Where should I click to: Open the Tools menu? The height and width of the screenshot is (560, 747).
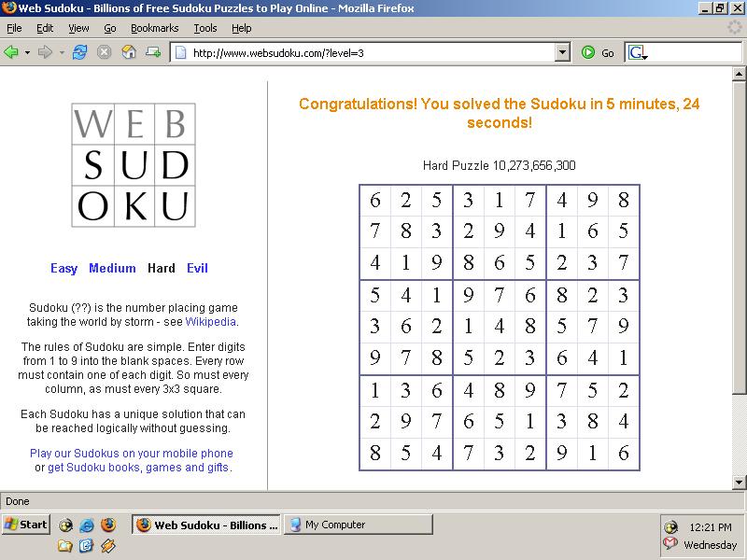[x=204, y=28]
